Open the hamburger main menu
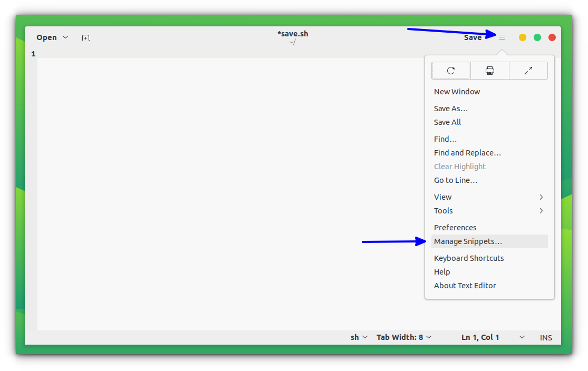Image resolution: width=588 pixels, height=371 pixels. 502,37
